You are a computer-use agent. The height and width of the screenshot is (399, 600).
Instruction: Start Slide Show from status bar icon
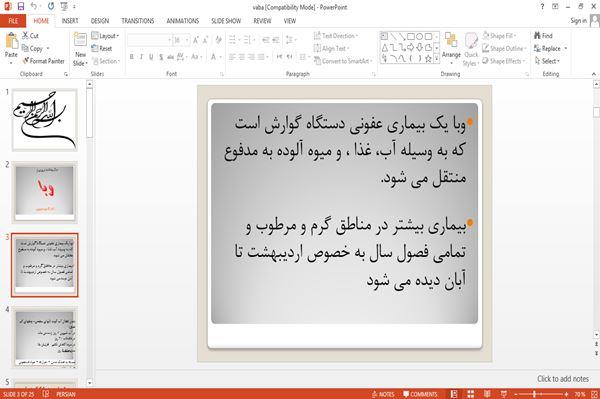tap(504, 394)
